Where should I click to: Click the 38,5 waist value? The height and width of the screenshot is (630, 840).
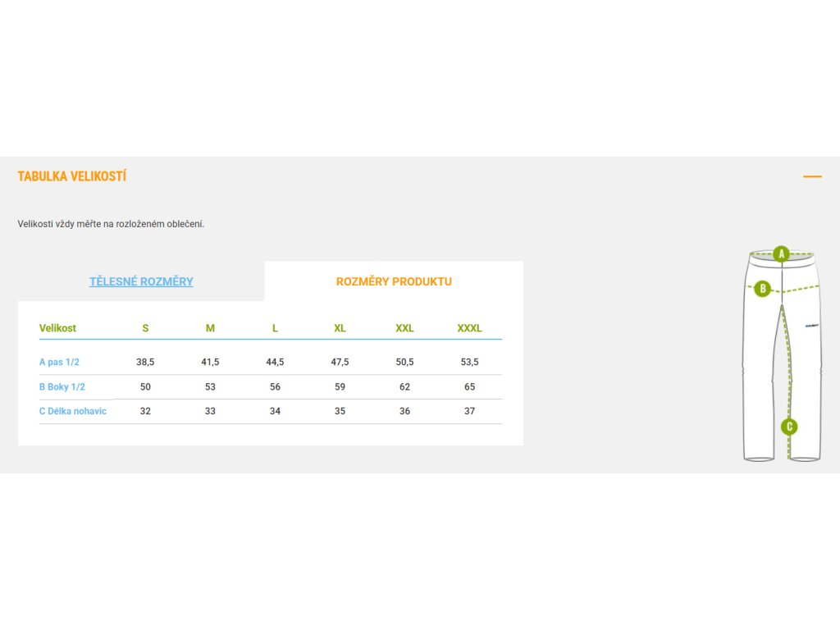(145, 362)
